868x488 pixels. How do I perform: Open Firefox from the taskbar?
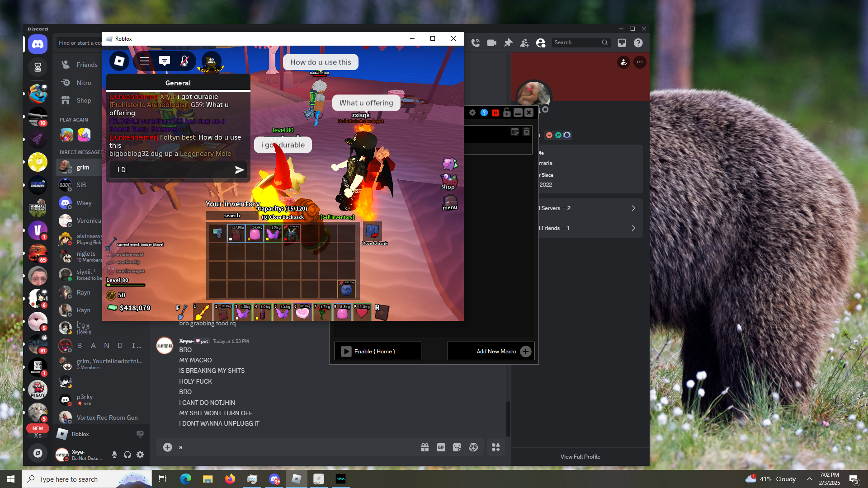pos(230,479)
